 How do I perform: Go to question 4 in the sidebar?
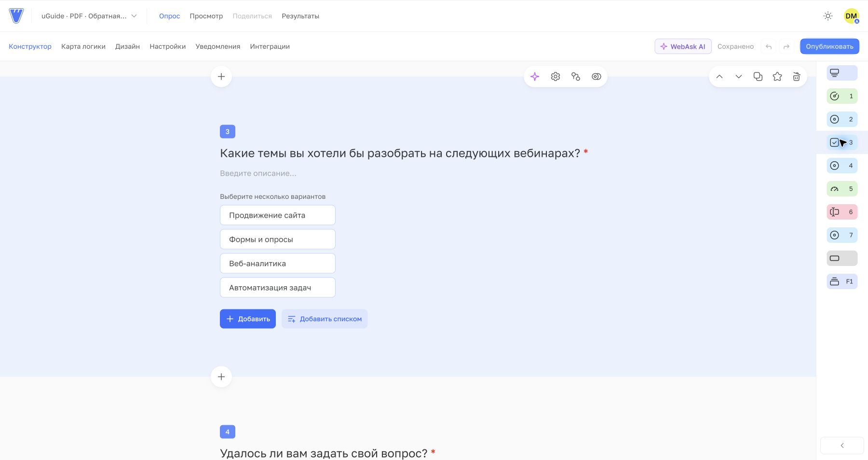[x=842, y=166]
